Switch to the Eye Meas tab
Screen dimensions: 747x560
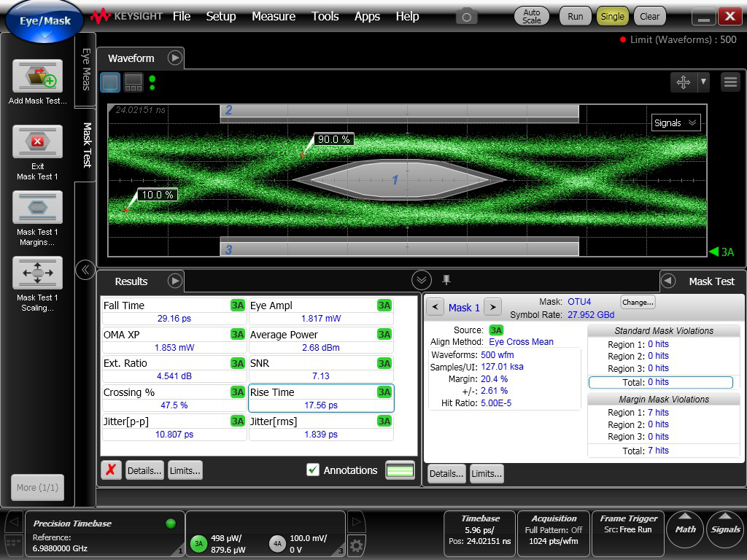point(85,70)
